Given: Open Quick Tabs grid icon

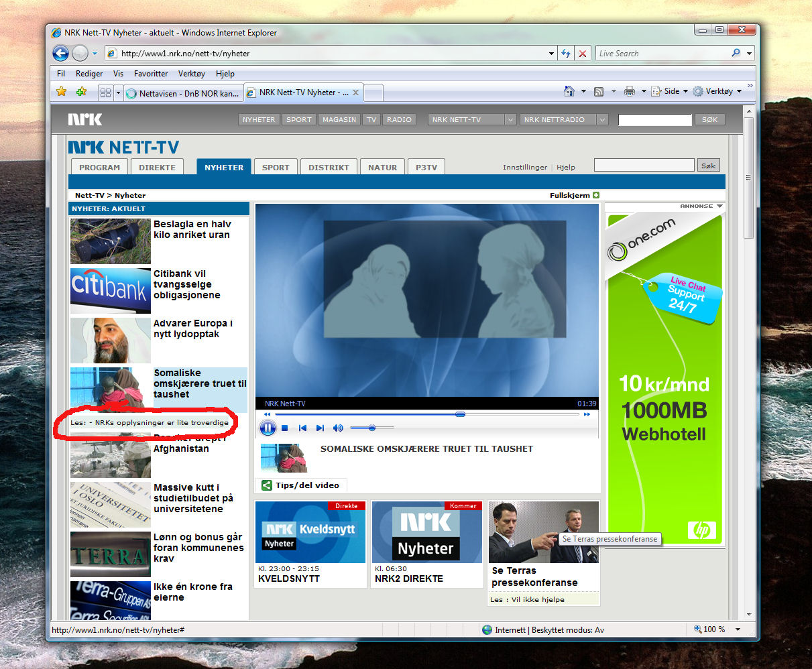Looking at the screenshot, I should [x=105, y=93].
